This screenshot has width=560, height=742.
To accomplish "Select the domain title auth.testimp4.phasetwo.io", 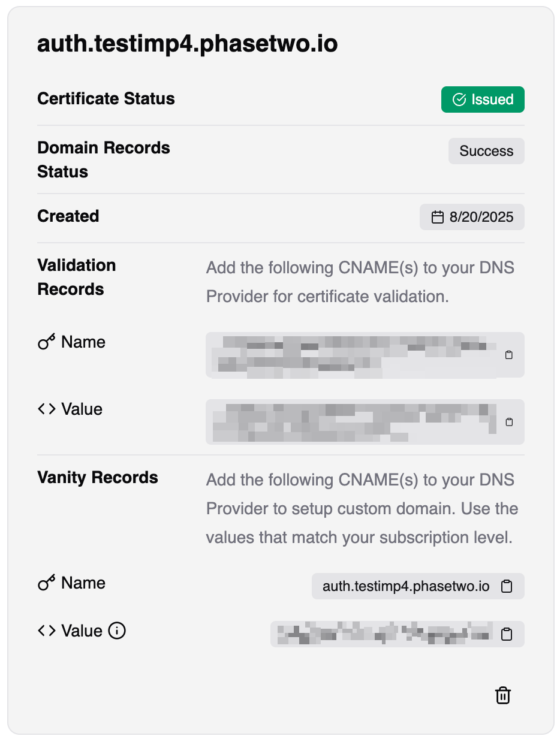I will [x=188, y=43].
